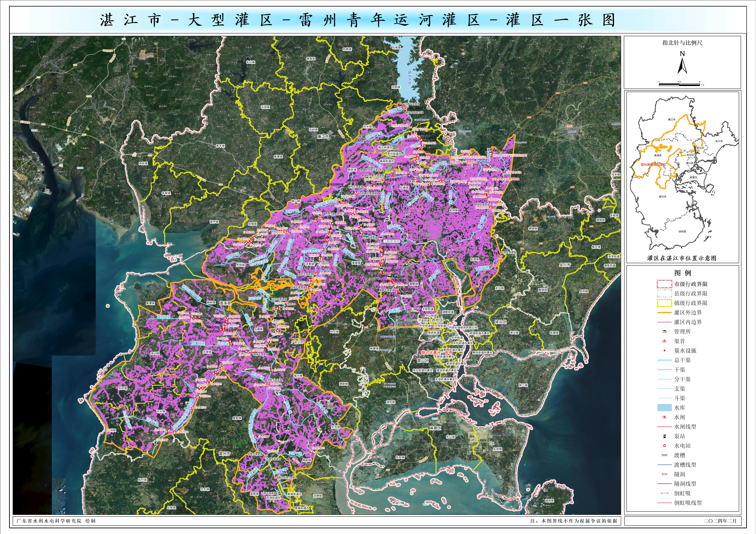Click the 二〇二四年二月 date text

click(720, 521)
